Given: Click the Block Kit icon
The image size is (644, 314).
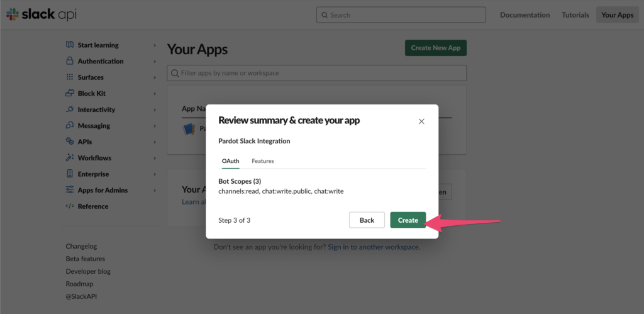Looking at the screenshot, I should click(70, 93).
